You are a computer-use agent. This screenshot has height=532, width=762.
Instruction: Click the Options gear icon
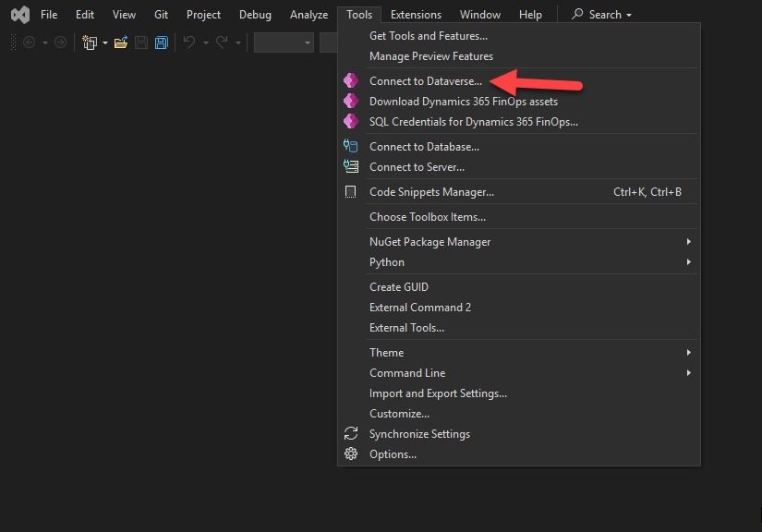coord(350,454)
